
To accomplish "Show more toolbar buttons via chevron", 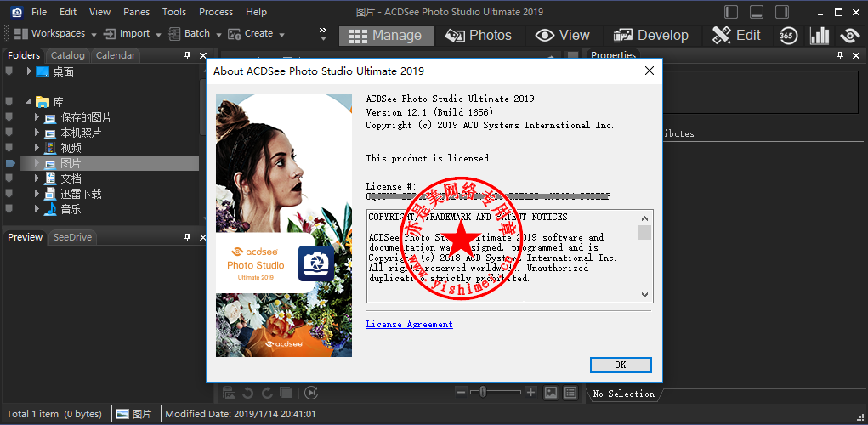I will click(x=323, y=34).
